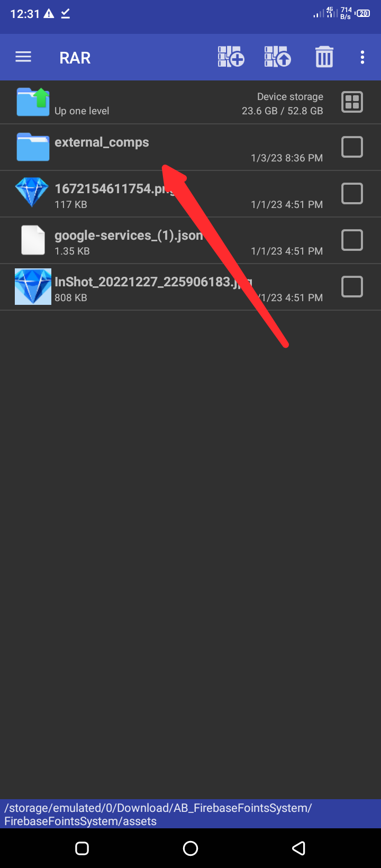Check the external_comps folder checkbox
The image size is (381, 868).
[352, 147]
